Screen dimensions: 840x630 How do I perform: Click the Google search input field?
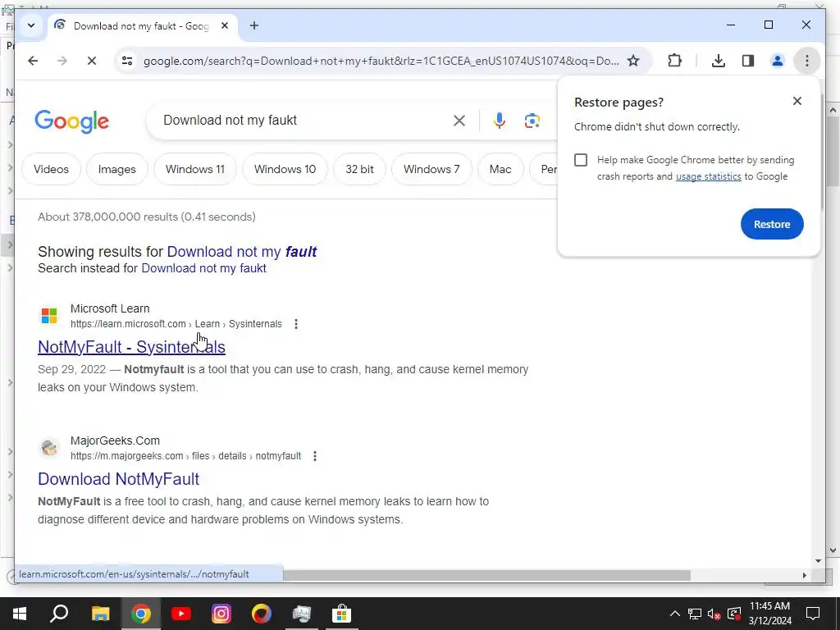click(303, 121)
